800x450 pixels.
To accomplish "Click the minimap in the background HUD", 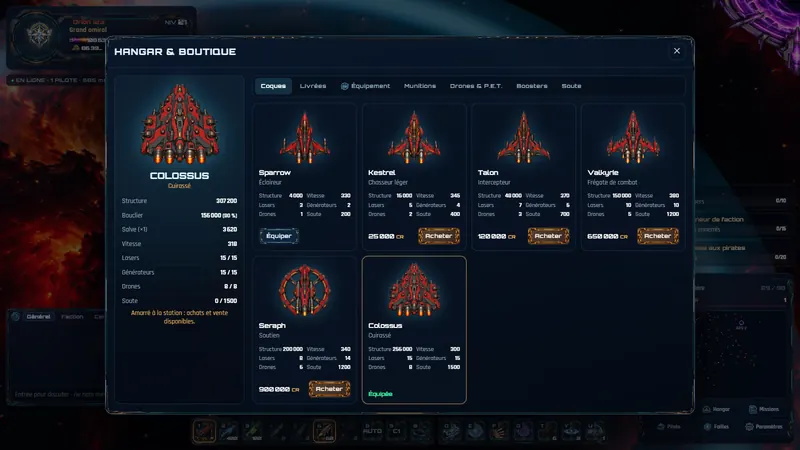I will point(741,352).
